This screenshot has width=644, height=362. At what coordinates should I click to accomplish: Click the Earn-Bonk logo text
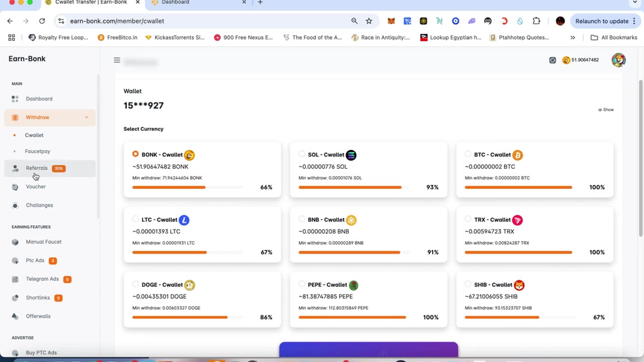coord(27,59)
